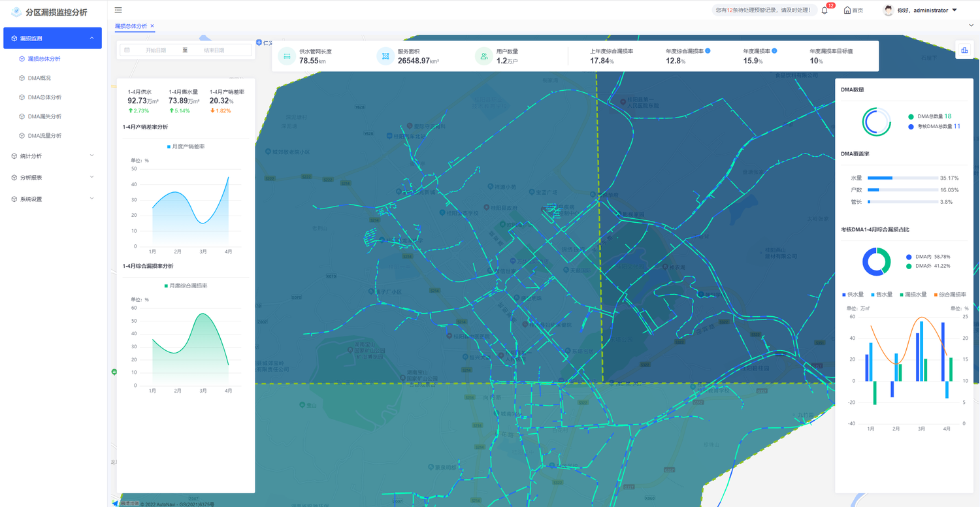980x507 pixels.
Task: Click the 供水管网长度 pipe icon
Action: pos(287,56)
